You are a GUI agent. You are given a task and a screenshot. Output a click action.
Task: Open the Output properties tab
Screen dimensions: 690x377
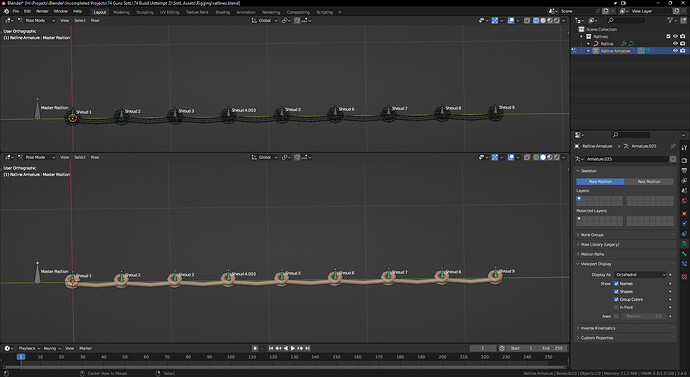point(684,170)
